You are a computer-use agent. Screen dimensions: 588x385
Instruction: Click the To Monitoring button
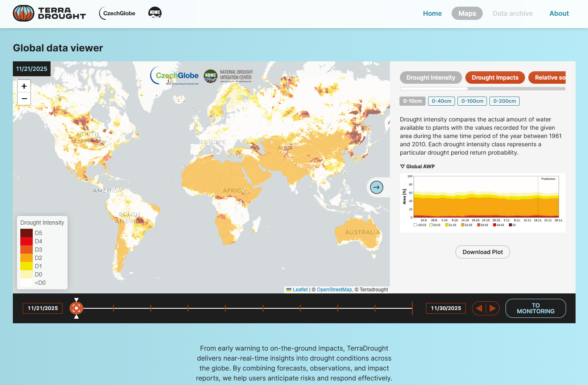click(x=535, y=308)
